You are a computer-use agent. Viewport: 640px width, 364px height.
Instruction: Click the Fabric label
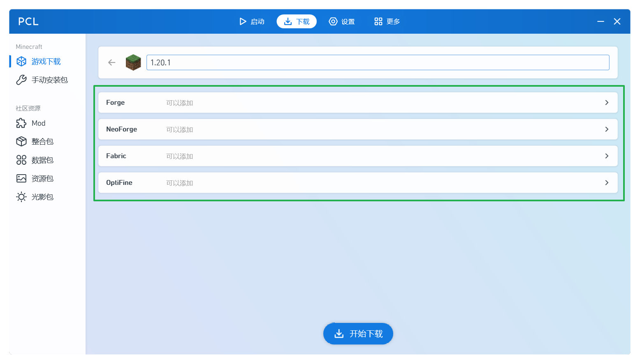(x=116, y=156)
